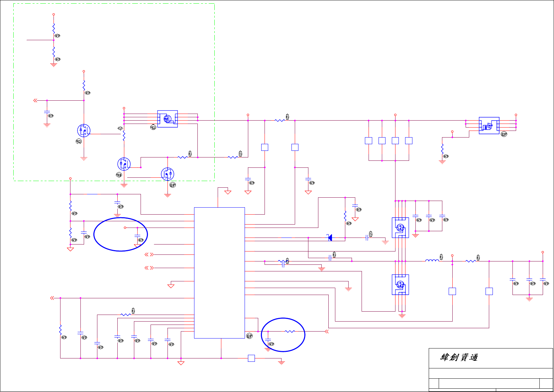The height and width of the screenshot is (392, 554).
Task: Select the inductor coil symbol
Action: (432, 261)
